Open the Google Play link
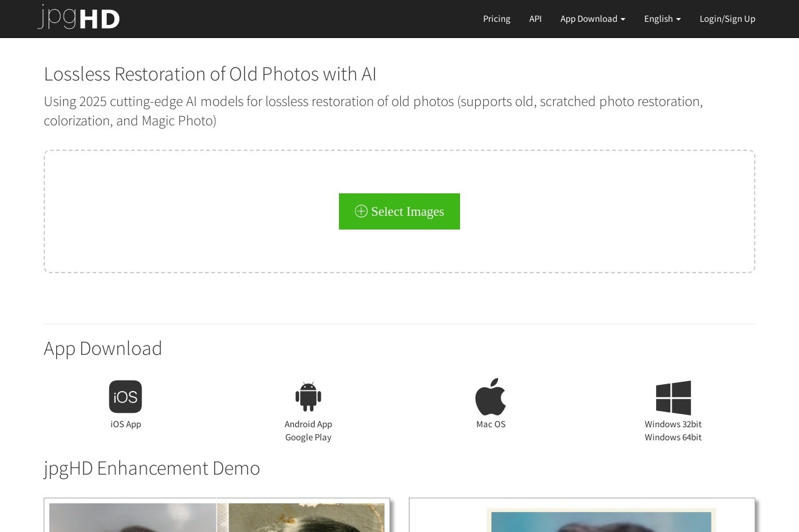Image resolution: width=799 pixels, height=532 pixels. pos(308,437)
